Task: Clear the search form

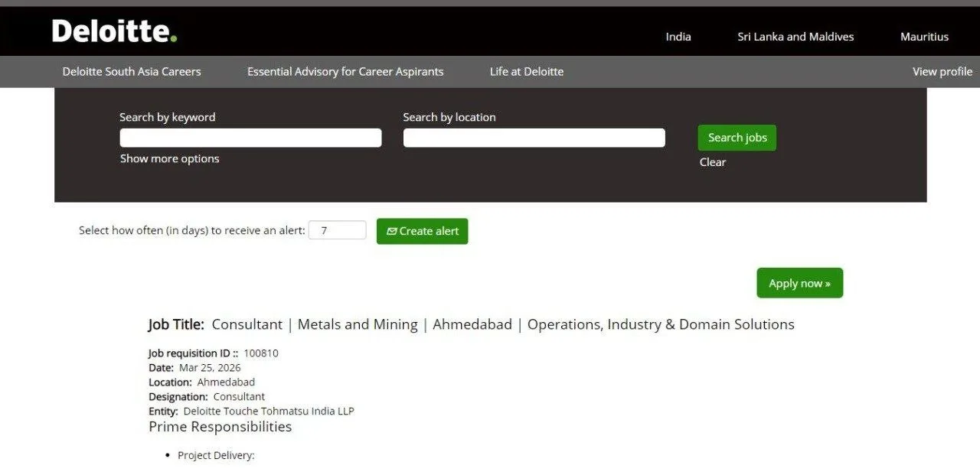Action: point(712,162)
